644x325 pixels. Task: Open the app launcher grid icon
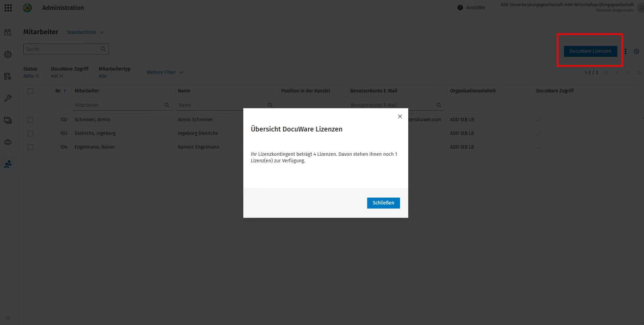tap(8, 8)
